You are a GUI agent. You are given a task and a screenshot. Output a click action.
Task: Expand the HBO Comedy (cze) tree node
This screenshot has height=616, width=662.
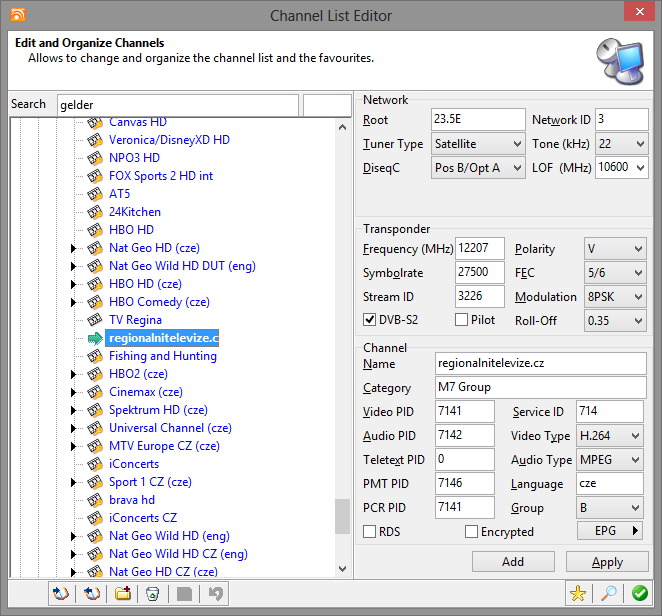pyautogui.click(x=73, y=302)
